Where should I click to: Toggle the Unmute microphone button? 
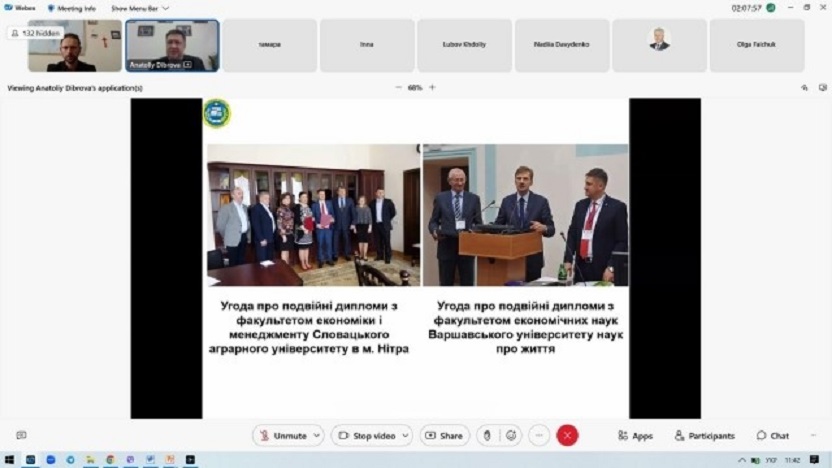coord(283,436)
